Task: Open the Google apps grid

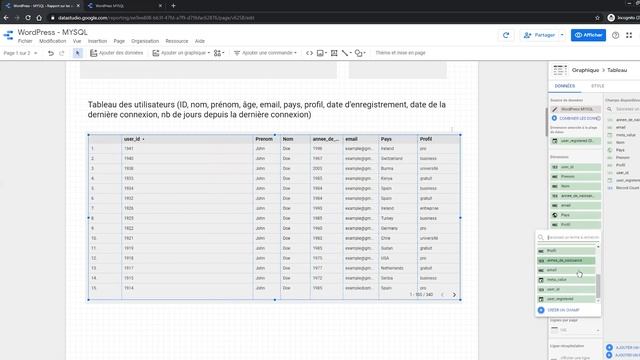Action: tap(629, 35)
